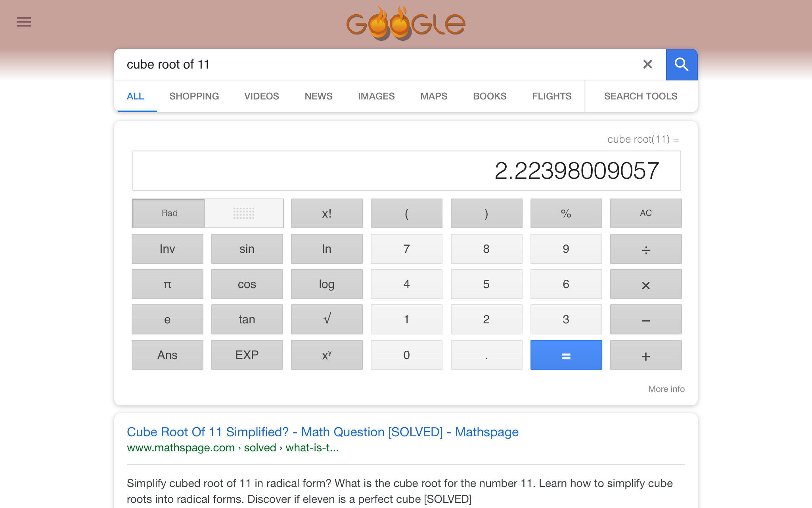Click the blue search magnifier button
This screenshot has width=812, height=508.
[x=682, y=65]
